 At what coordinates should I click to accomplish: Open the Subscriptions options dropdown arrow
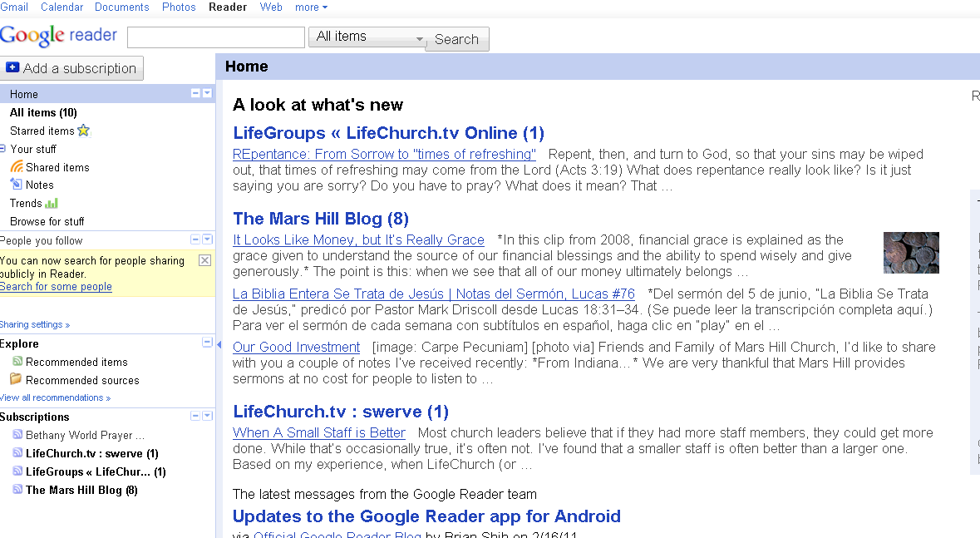pos(207,416)
